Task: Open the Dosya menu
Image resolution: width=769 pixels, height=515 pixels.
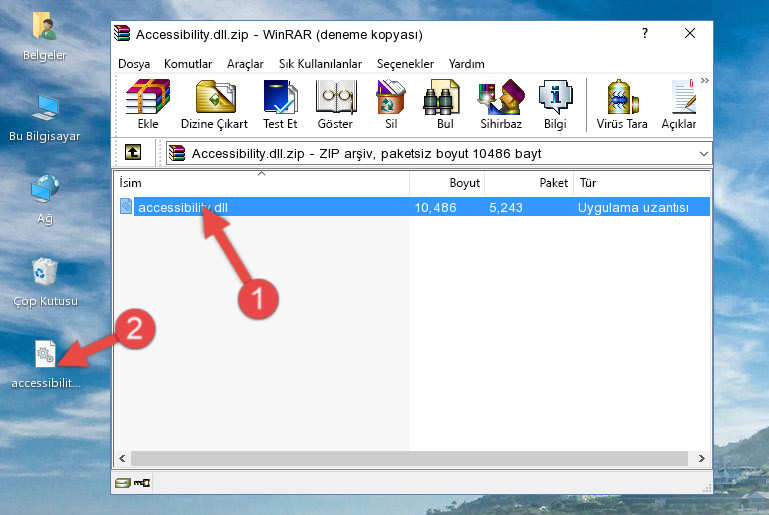Action: click(134, 64)
